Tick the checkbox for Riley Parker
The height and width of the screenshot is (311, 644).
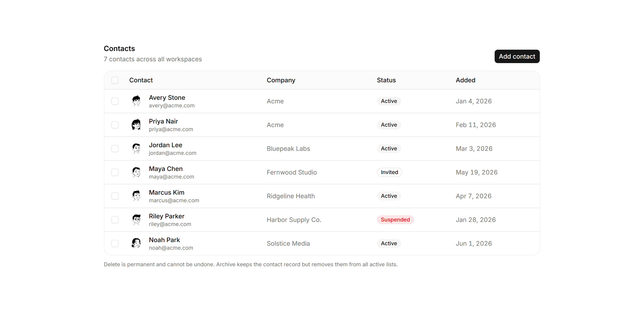tap(115, 220)
